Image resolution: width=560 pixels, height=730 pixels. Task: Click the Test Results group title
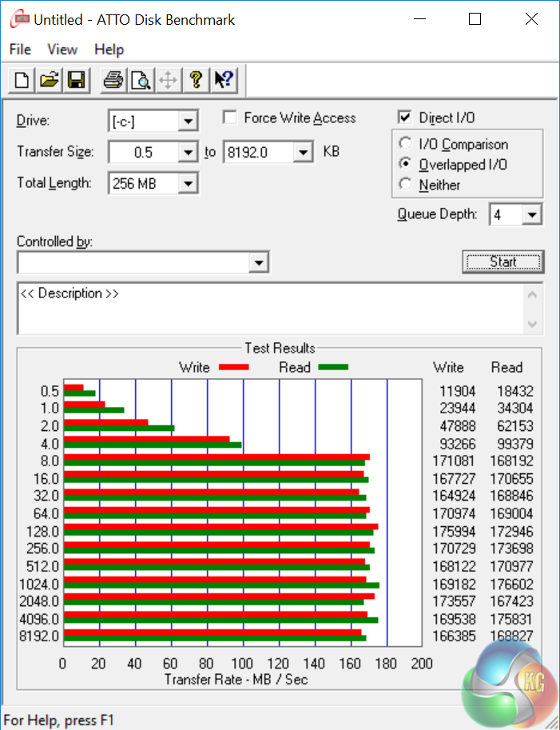click(x=280, y=349)
